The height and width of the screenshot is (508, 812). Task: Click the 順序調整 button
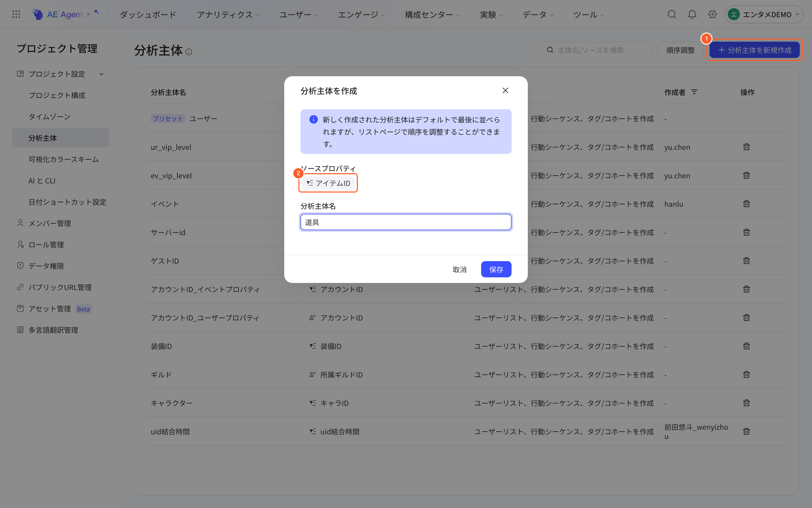click(x=680, y=50)
